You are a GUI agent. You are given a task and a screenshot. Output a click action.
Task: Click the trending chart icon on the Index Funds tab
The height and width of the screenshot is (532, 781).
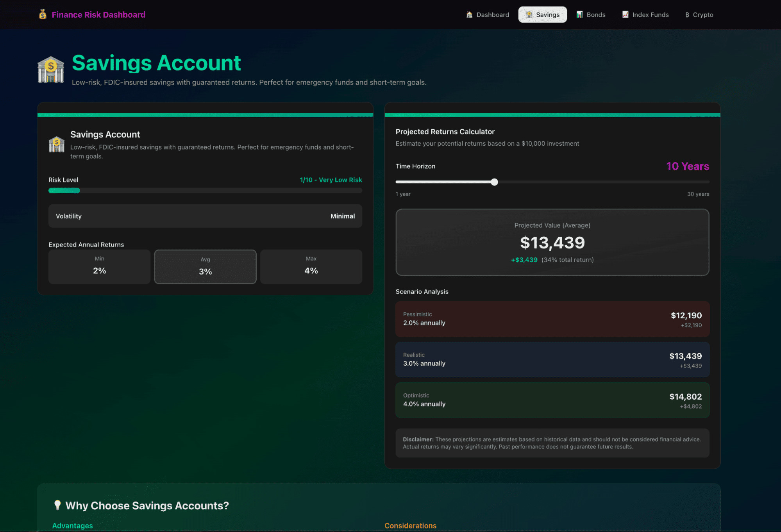(625, 14)
